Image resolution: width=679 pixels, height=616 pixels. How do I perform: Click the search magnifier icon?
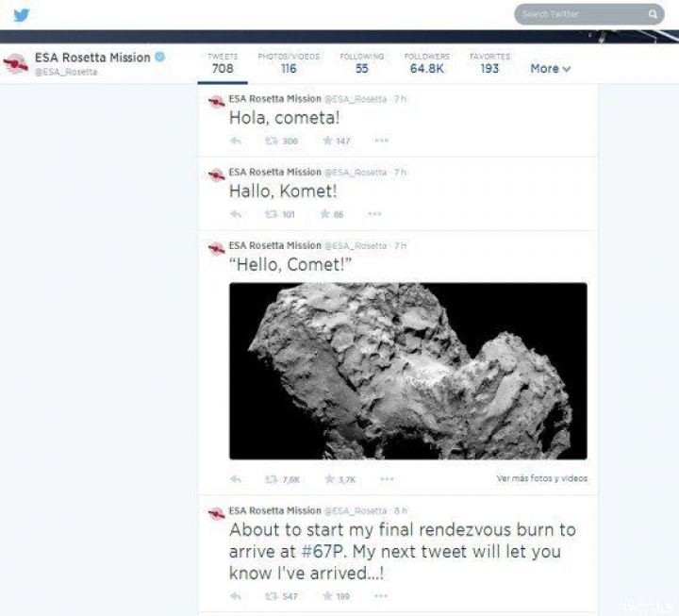coord(653,14)
